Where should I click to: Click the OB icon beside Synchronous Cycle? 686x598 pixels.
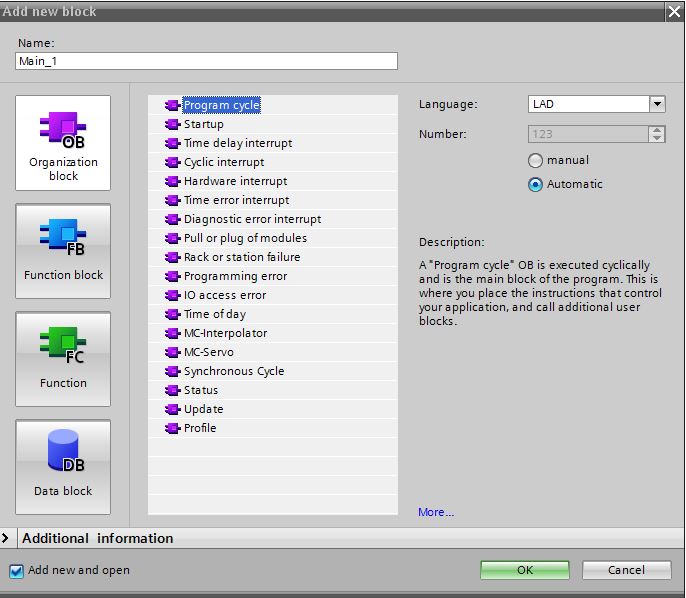(x=172, y=371)
